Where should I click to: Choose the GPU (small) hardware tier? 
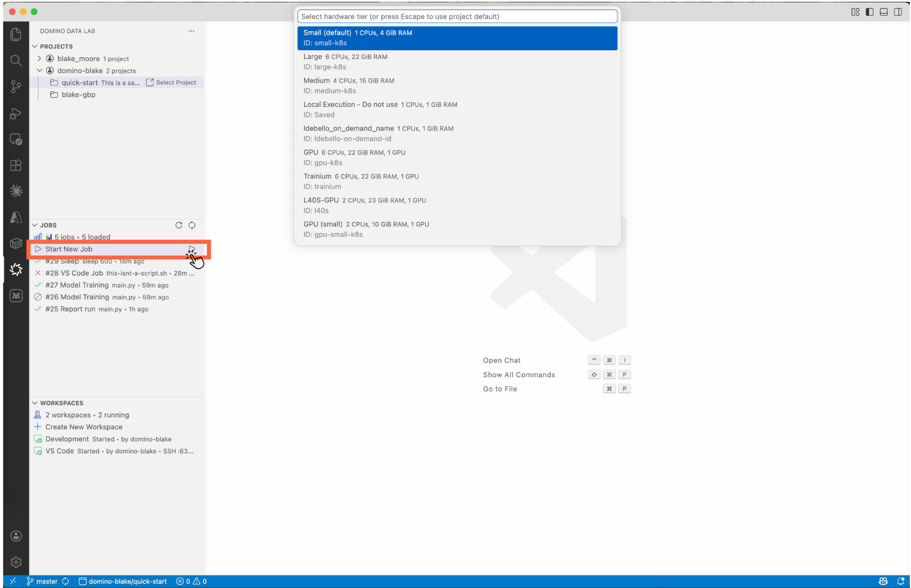point(457,230)
